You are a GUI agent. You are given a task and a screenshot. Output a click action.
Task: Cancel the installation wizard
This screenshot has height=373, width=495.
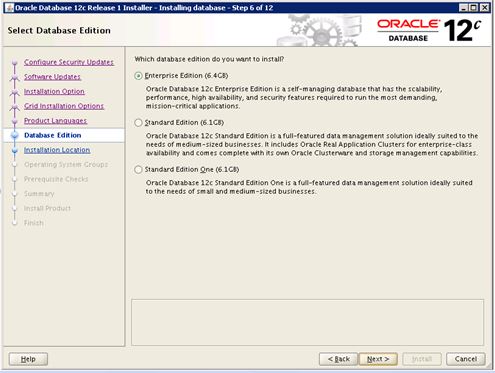coord(466,359)
